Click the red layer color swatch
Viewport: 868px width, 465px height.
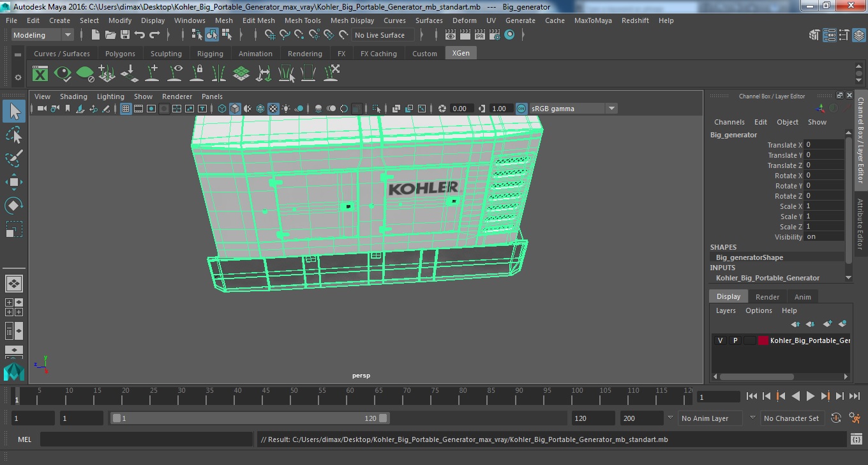pyautogui.click(x=763, y=340)
